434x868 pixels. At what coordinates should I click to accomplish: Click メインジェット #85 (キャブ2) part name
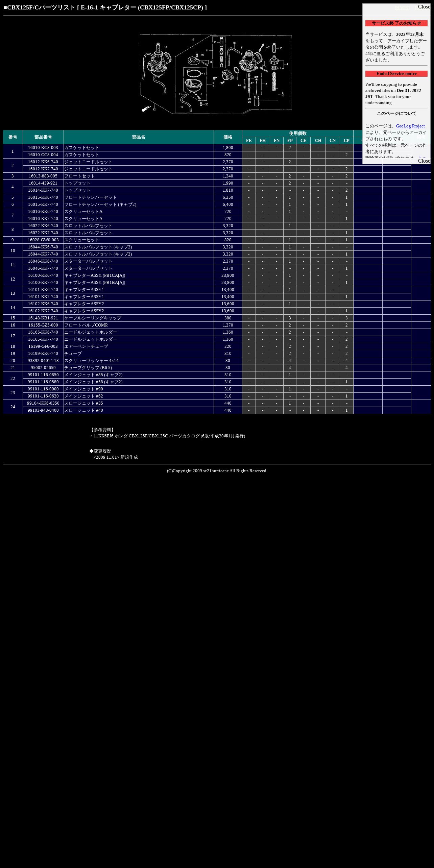coord(93,375)
